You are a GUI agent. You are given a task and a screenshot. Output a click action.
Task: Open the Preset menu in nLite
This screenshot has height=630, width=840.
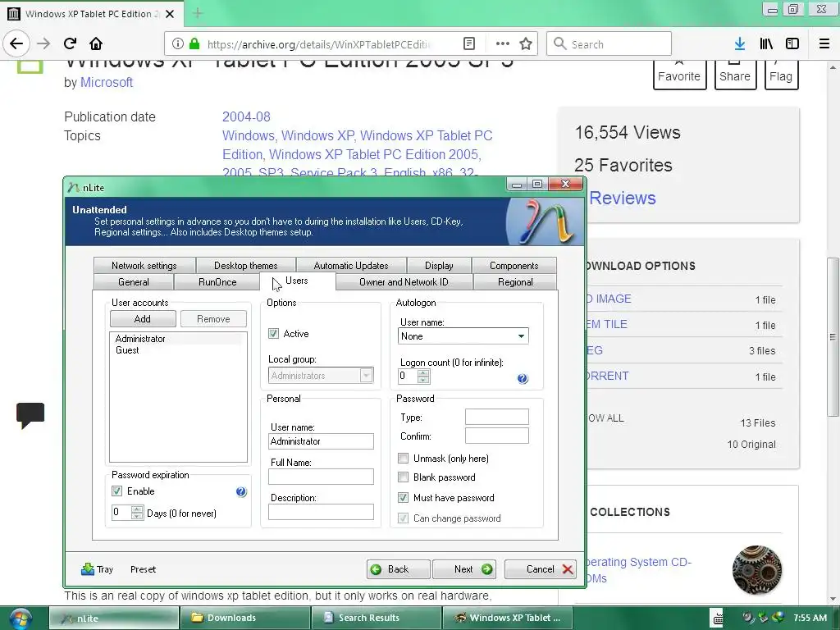[143, 569]
